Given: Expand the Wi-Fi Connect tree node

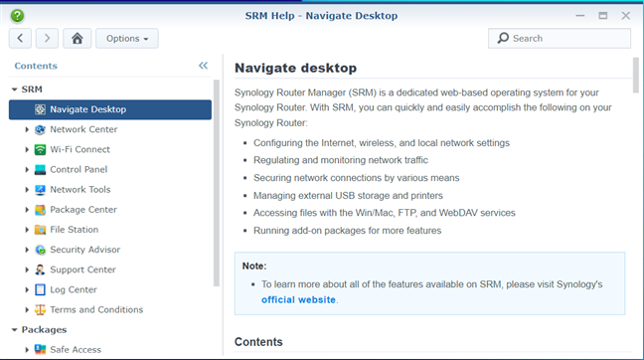Looking at the screenshot, I should pyautogui.click(x=27, y=149).
